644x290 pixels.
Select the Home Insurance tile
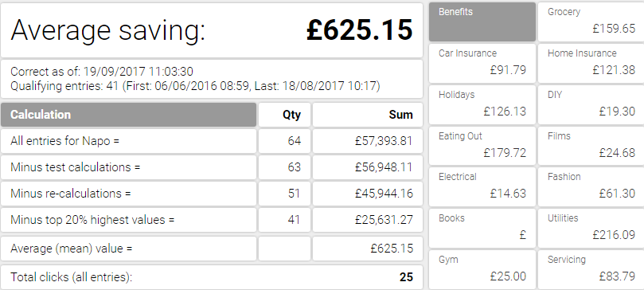(591, 63)
